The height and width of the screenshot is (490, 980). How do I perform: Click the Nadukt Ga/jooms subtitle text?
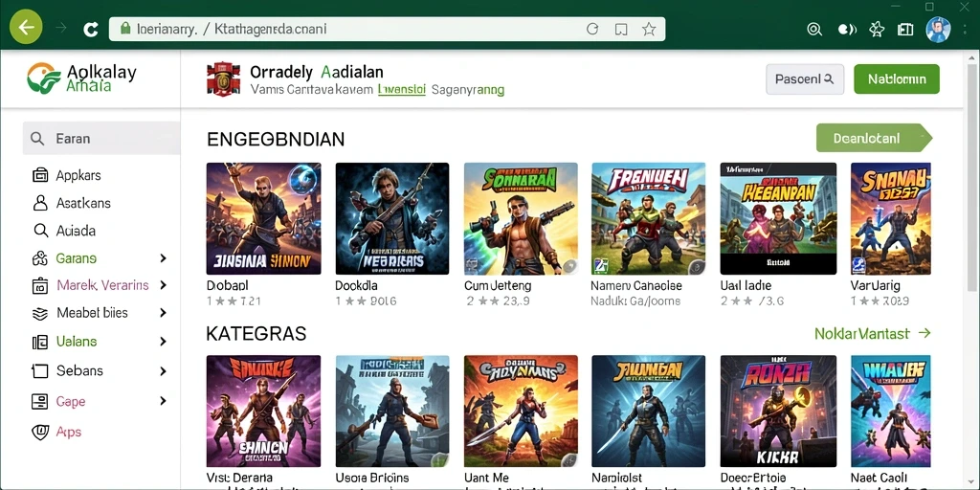pyautogui.click(x=636, y=301)
